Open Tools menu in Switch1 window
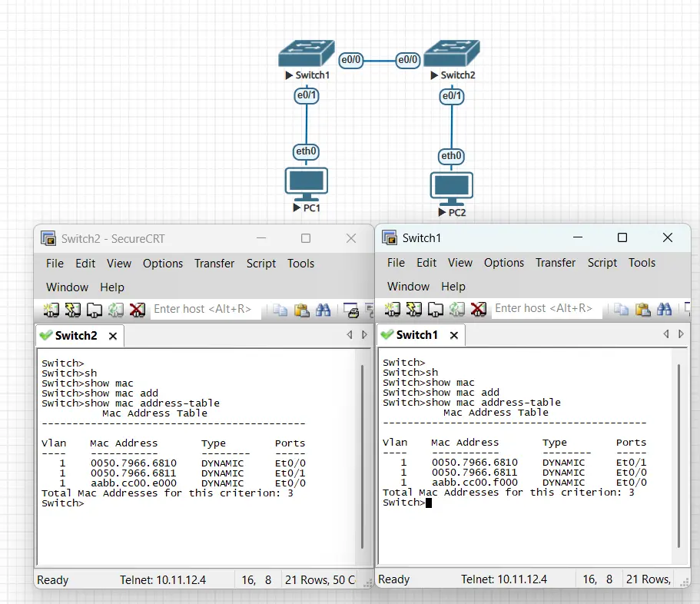700x604 pixels. click(x=642, y=263)
